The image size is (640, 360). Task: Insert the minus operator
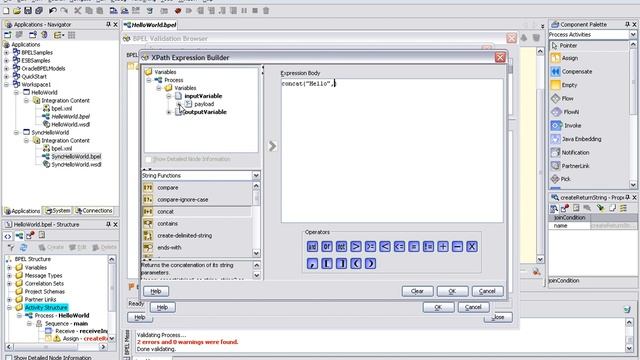point(457,247)
